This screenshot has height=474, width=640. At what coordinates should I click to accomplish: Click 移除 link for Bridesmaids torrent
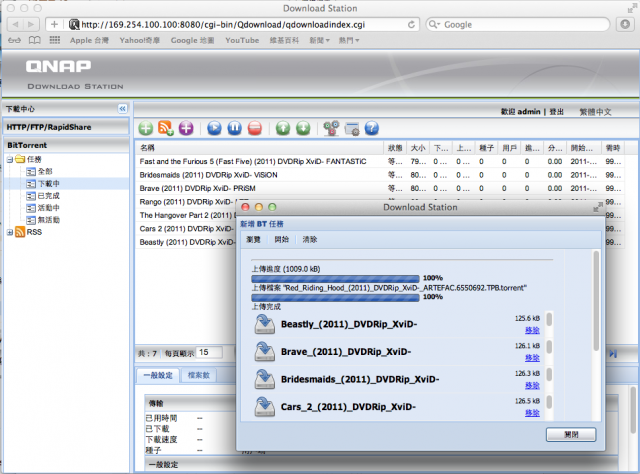click(532, 385)
